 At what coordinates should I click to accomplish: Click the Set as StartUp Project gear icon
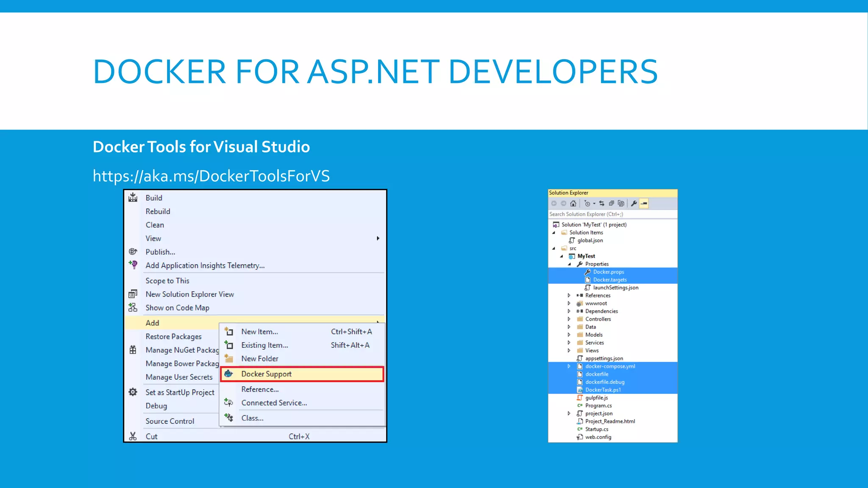[x=133, y=392]
